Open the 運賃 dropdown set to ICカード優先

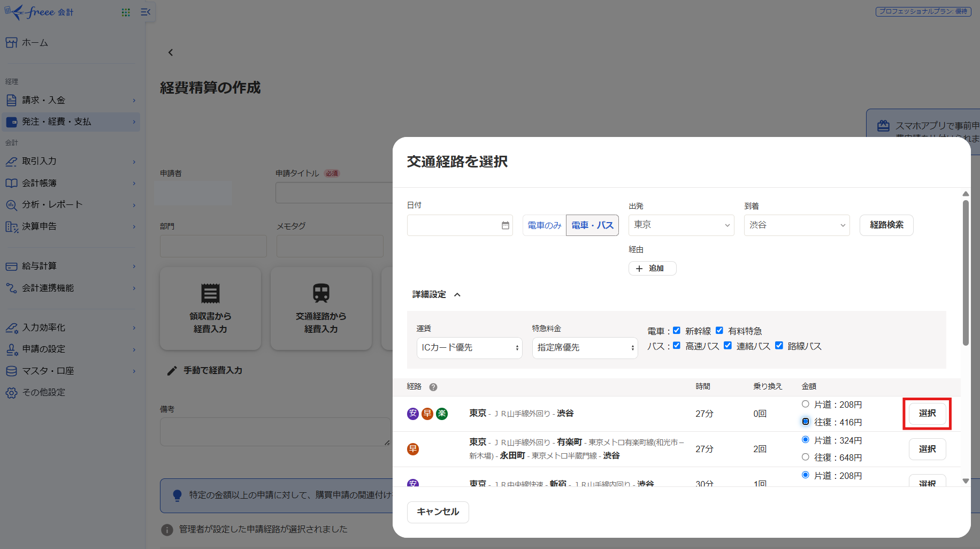tap(469, 348)
